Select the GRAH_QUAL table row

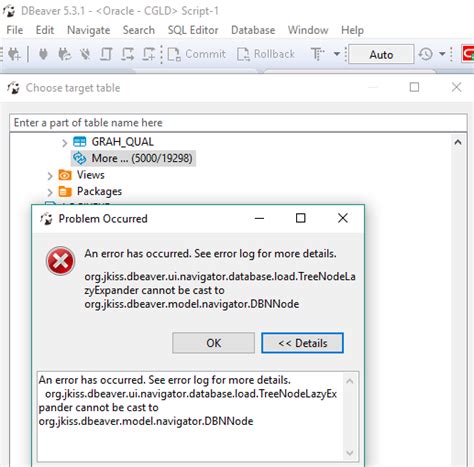point(123,142)
